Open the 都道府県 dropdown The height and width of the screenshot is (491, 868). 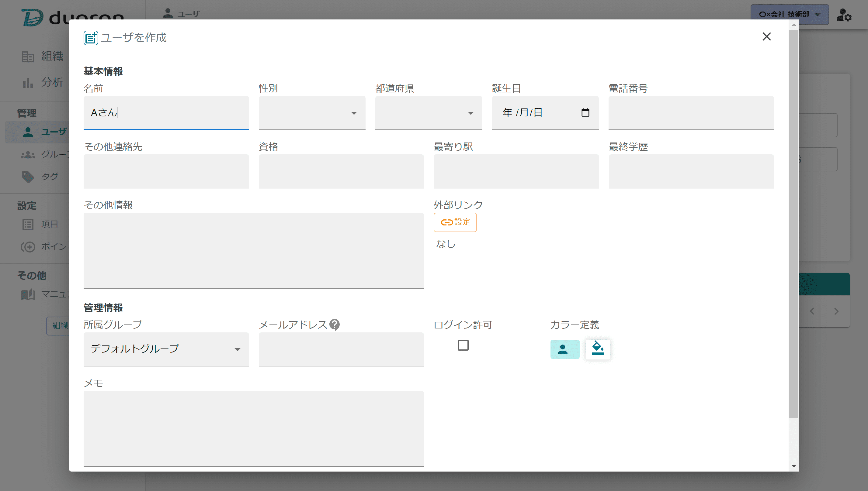pos(428,113)
